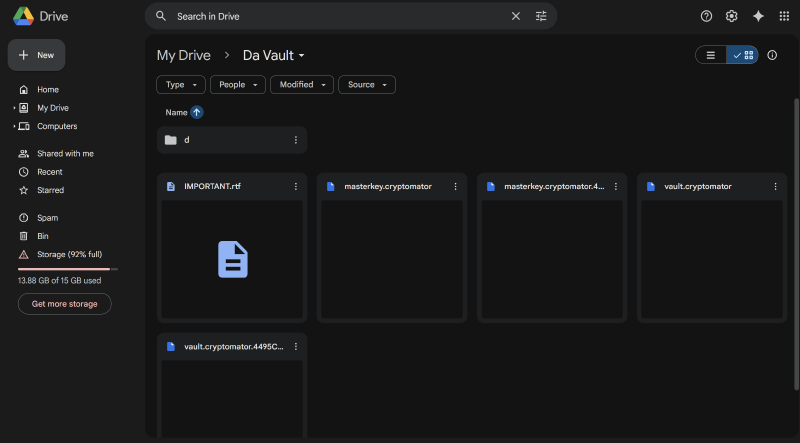Click the vault.cryptomator.4495C... preview area
Image resolution: width=800 pixels, height=443 pixels.
point(232,399)
